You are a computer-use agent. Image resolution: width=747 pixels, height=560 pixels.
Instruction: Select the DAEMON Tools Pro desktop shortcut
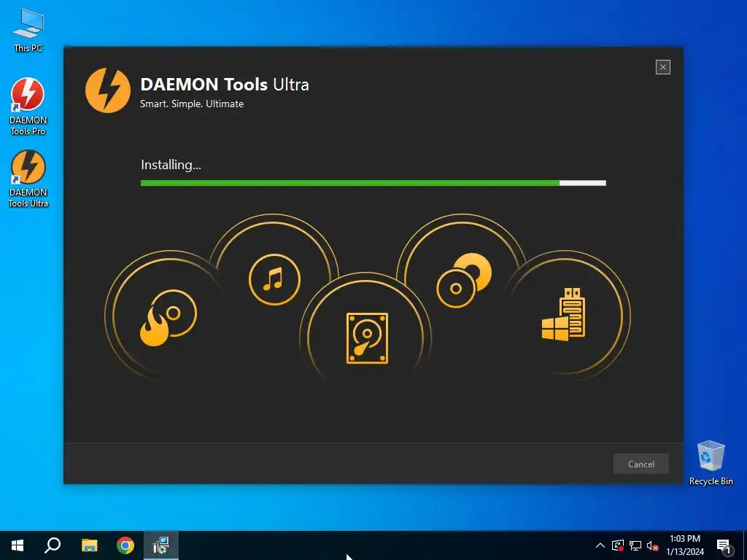point(28,106)
